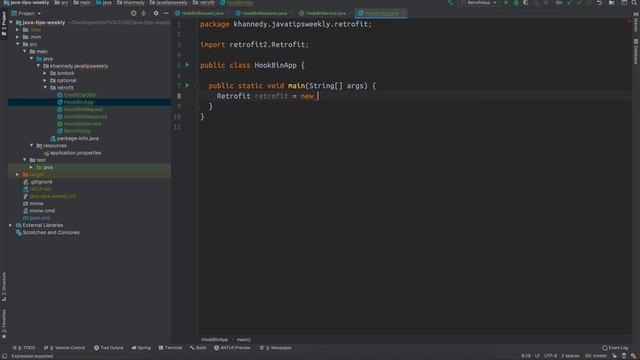Click run gutter icon beside main method
The width and height of the screenshot is (640, 360).
[x=187, y=86]
